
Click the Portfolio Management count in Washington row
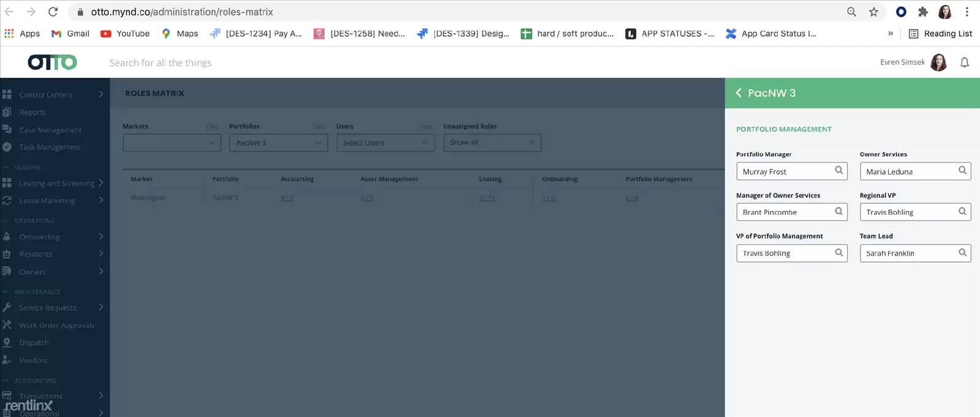632,198
